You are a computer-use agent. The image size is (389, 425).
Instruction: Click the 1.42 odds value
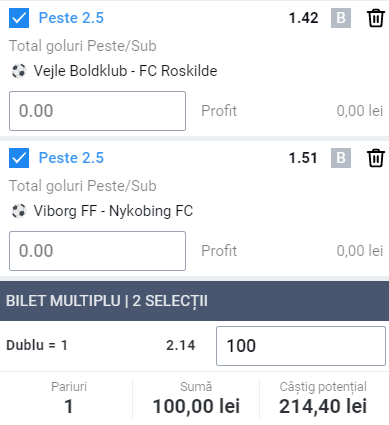[303, 18]
